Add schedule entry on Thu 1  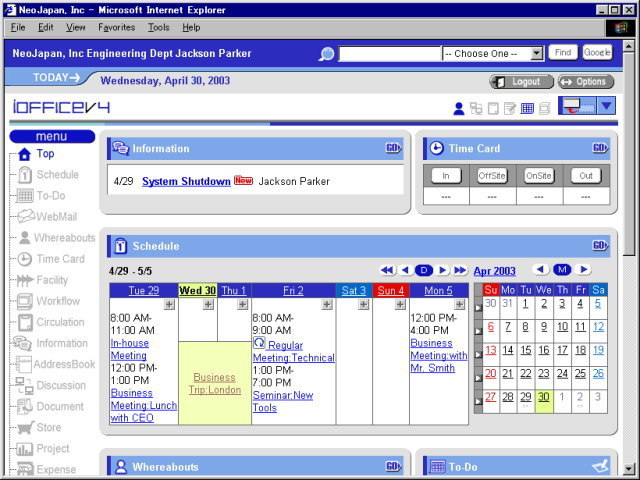(x=243, y=304)
